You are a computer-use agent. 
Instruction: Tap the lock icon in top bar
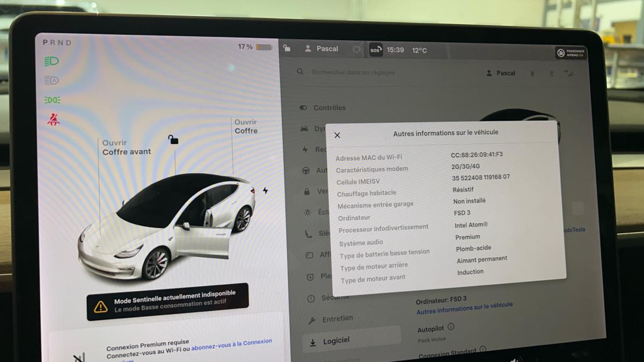coord(287,48)
